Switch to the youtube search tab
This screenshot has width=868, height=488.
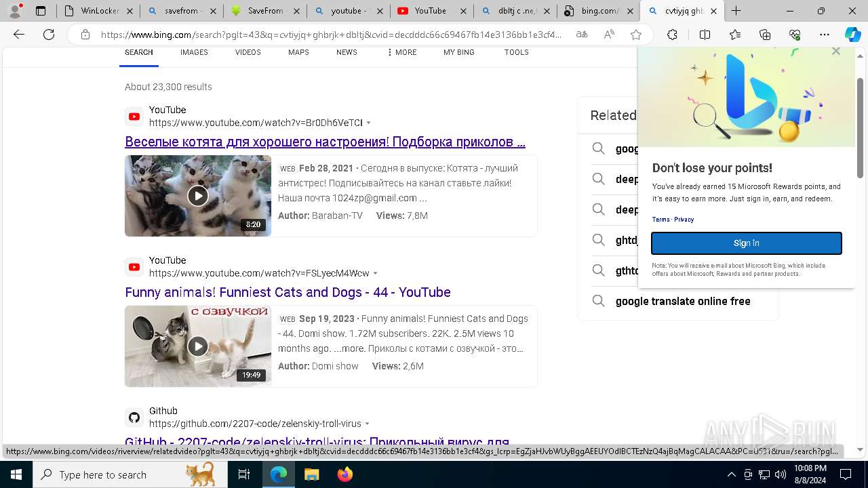tap(348, 11)
